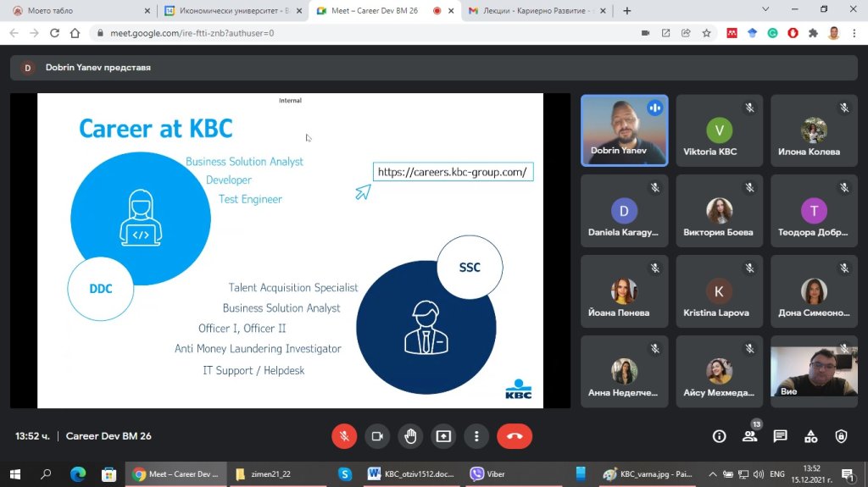Open the browser home page
This screenshot has width=868, height=487.
point(75,33)
